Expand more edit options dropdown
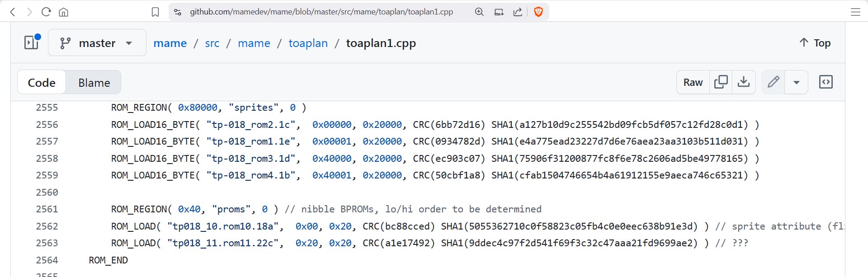Screen dimensions: 868x277 point(797,82)
